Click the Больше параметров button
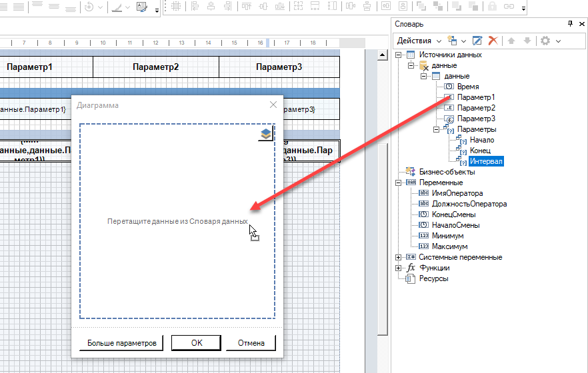 tap(121, 342)
